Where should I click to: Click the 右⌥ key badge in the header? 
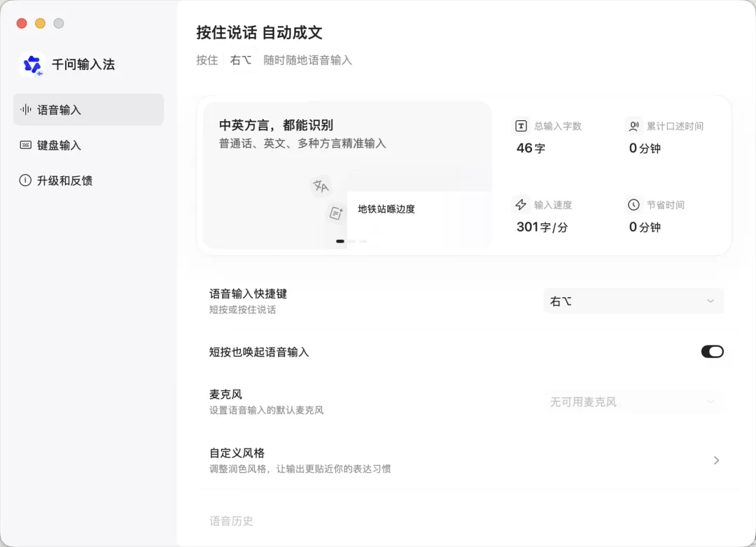(241, 60)
